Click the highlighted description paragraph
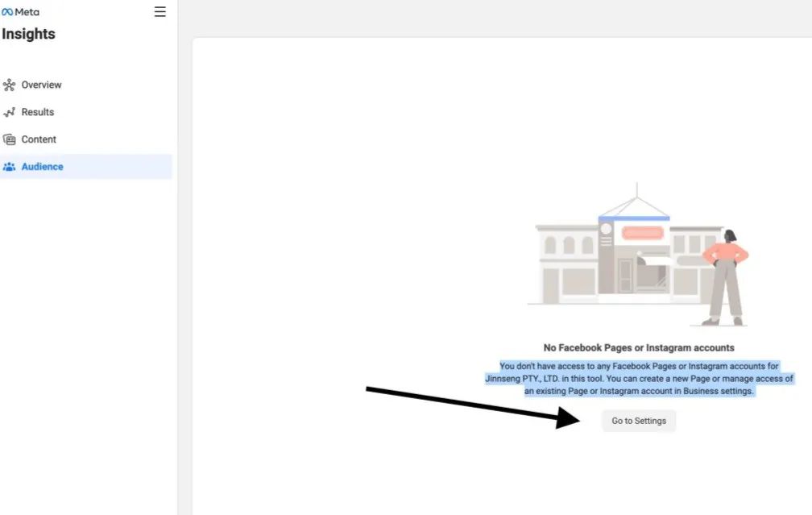 click(x=639, y=379)
